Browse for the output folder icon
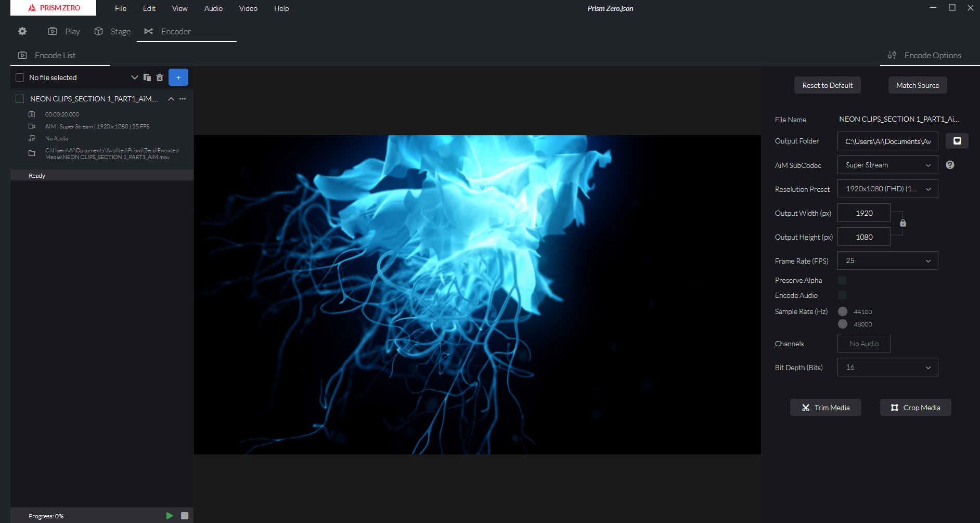Image resolution: width=980 pixels, height=523 pixels. (957, 141)
